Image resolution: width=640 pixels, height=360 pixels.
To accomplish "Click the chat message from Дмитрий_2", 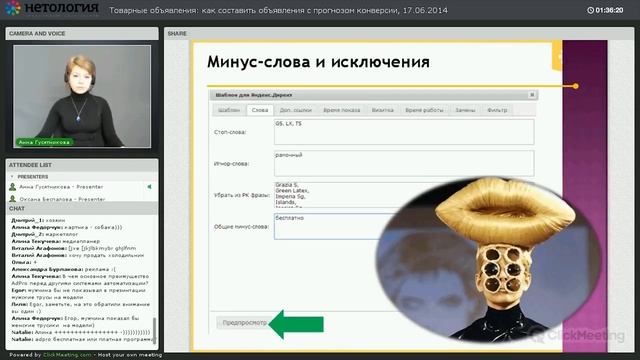I will click(x=44, y=234).
